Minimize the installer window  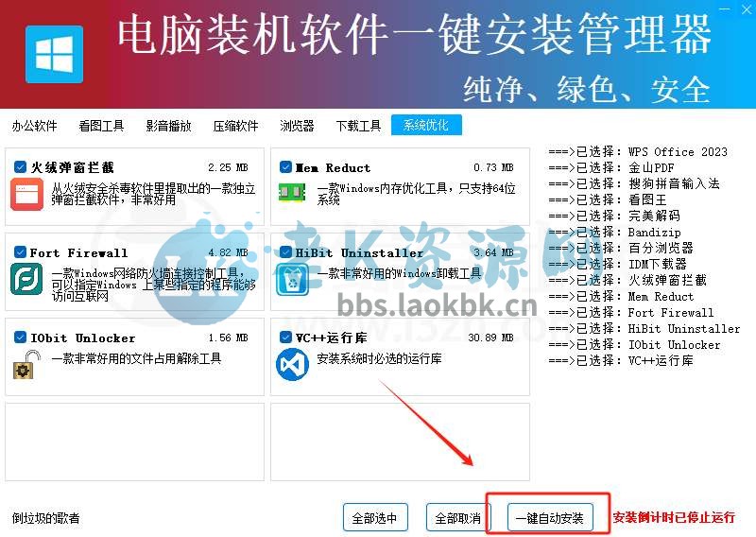click(x=724, y=9)
